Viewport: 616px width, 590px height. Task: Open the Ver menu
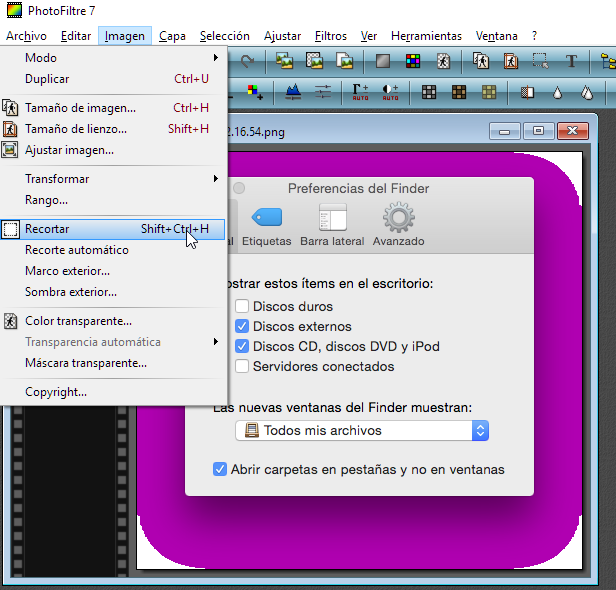pyautogui.click(x=368, y=36)
